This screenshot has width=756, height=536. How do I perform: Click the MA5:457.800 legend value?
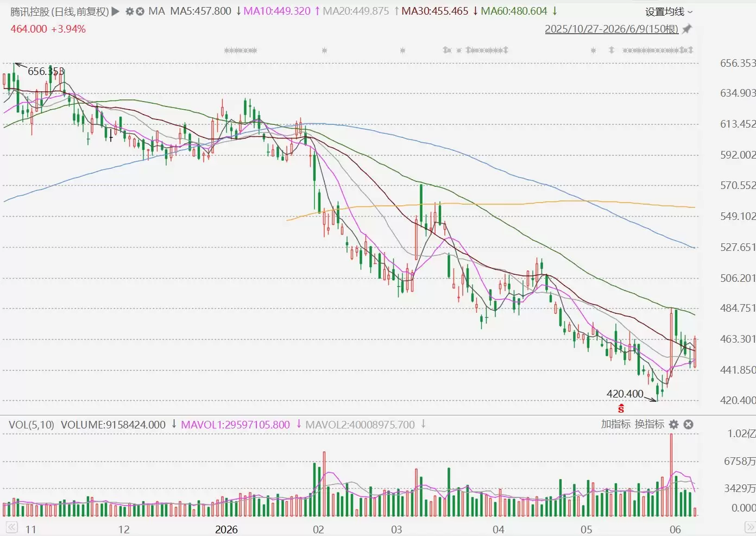point(200,11)
